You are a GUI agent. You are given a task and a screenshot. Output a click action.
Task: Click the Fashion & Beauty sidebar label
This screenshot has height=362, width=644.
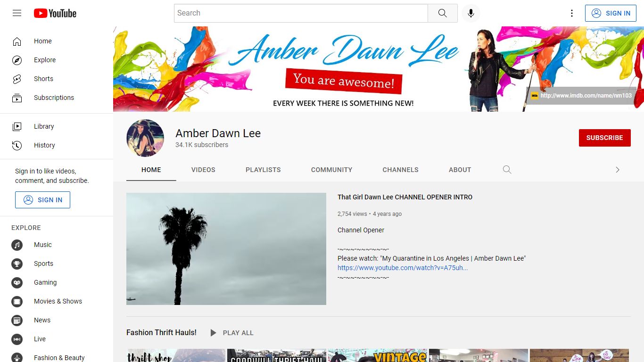59,358
